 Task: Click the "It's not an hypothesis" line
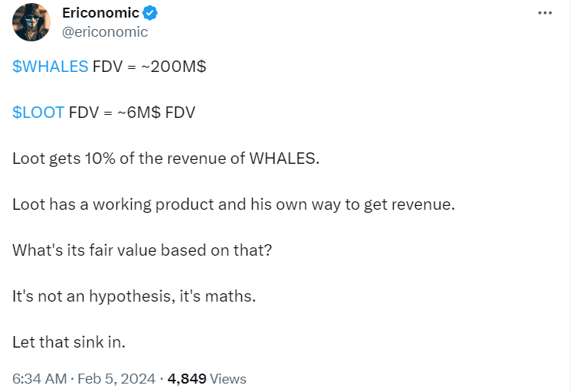click(x=133, y=296)
